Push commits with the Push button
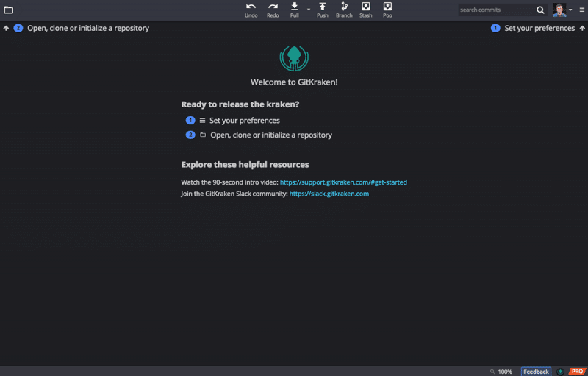The height and width of the screenshot is (376, 588). coord(322,10)
